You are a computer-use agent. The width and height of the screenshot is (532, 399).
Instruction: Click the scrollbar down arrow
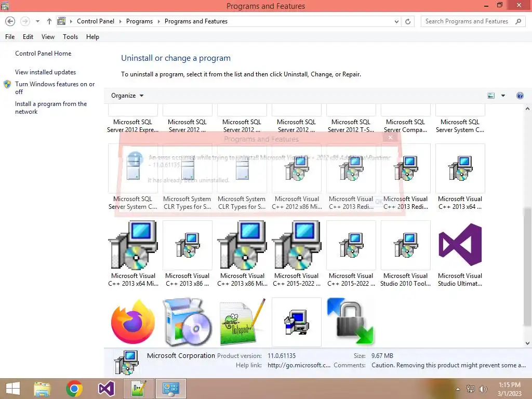[527, 343]
